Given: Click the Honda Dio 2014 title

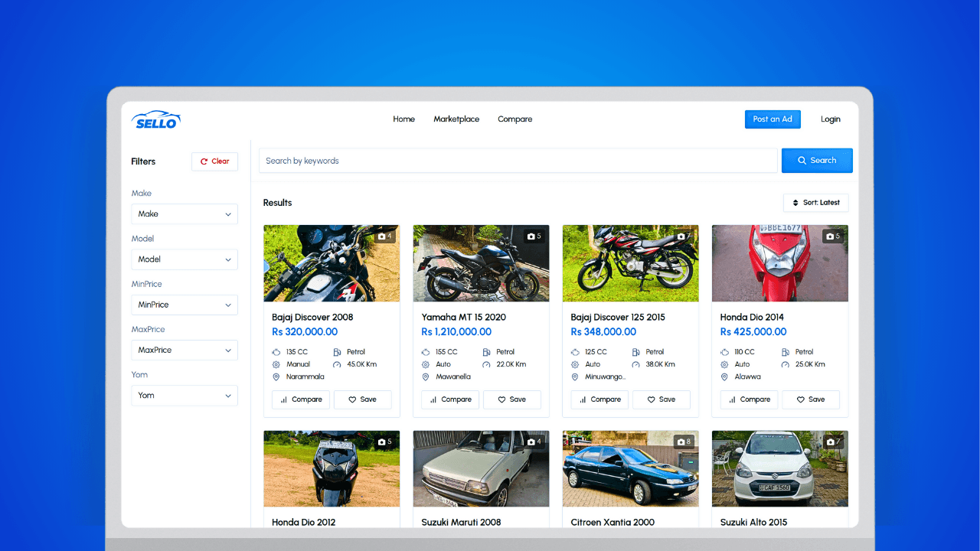Looking at the screenshot, I should pos(752,318).
